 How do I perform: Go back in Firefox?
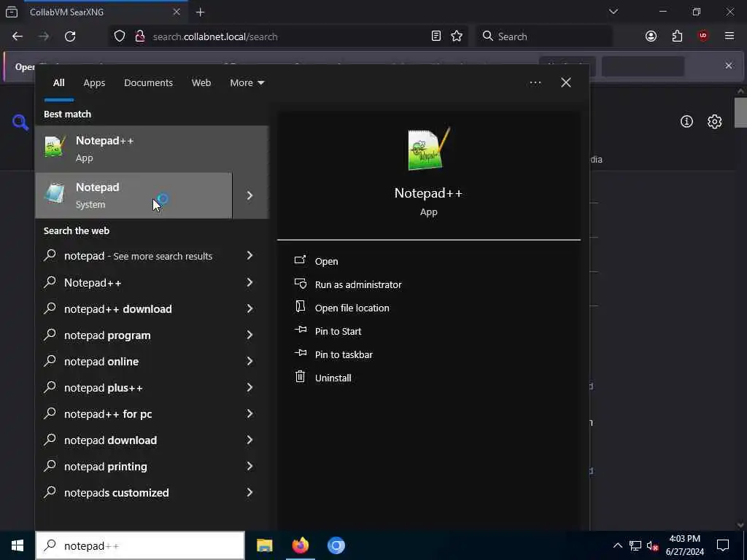pos(18,36)
